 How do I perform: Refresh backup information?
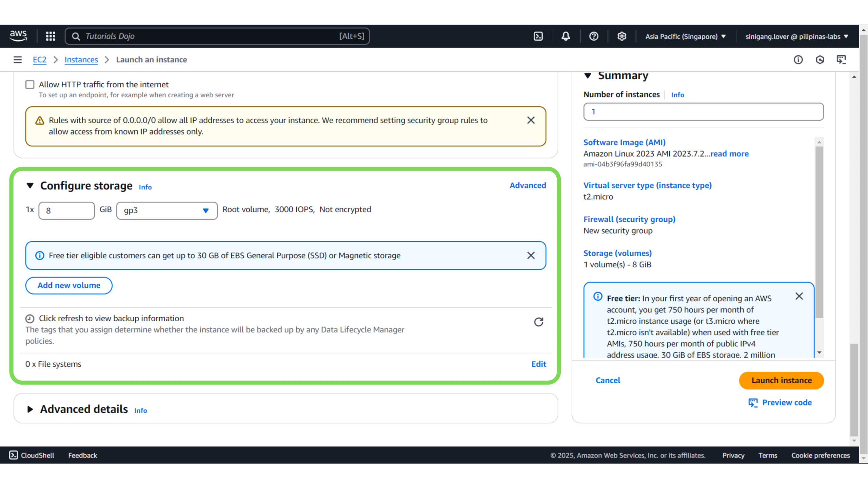click(x=538, y=322)
